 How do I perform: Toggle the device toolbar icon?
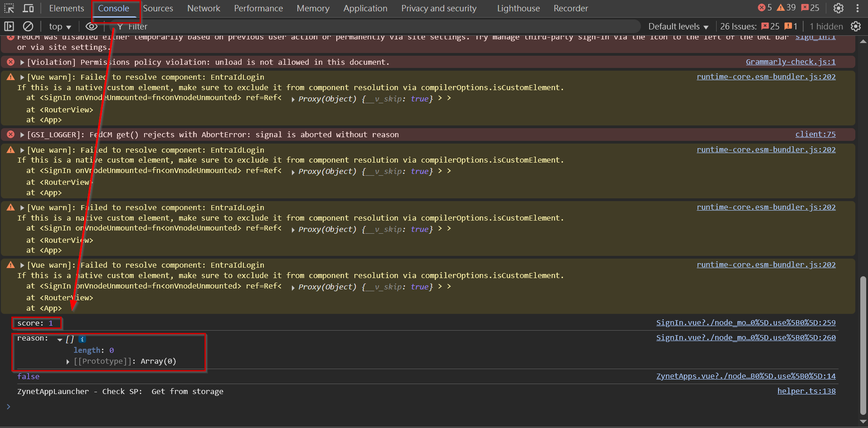coord(28,8)
